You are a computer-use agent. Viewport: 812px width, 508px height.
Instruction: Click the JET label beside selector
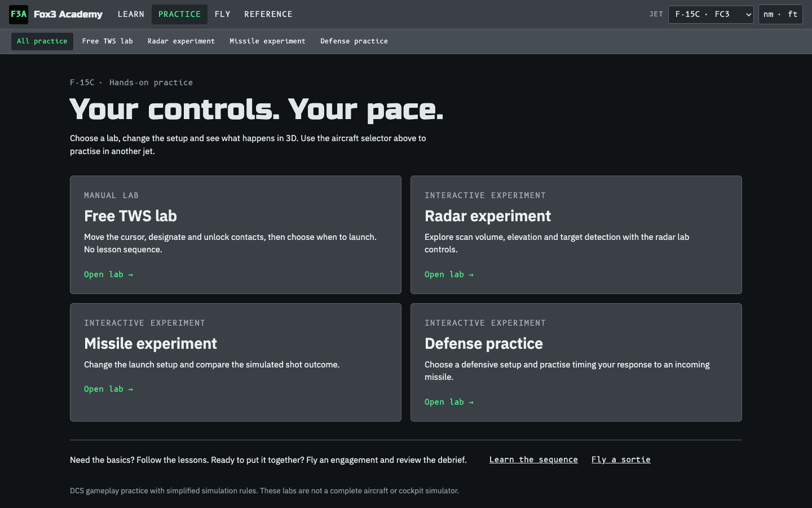click(656, 14)
